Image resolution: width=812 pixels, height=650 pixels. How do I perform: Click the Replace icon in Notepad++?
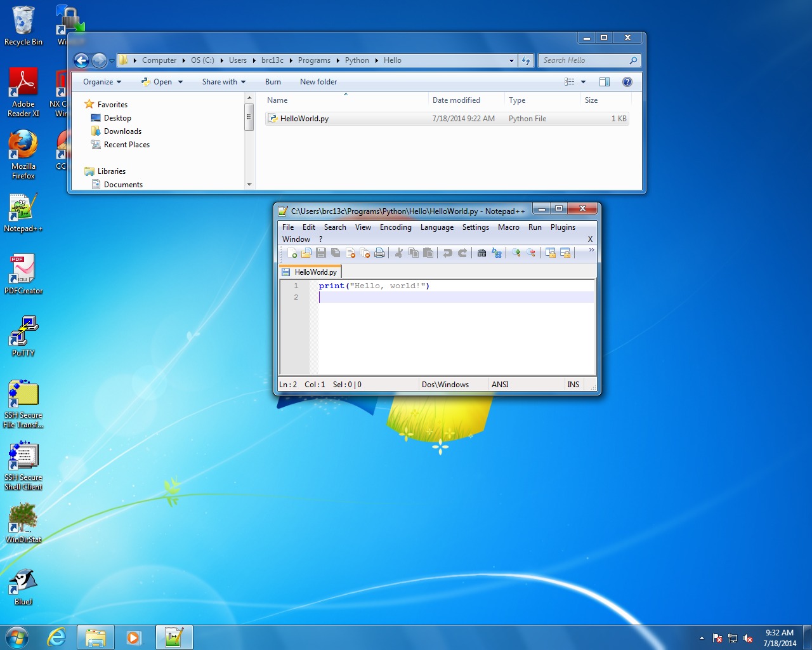[x=497, y=253]
